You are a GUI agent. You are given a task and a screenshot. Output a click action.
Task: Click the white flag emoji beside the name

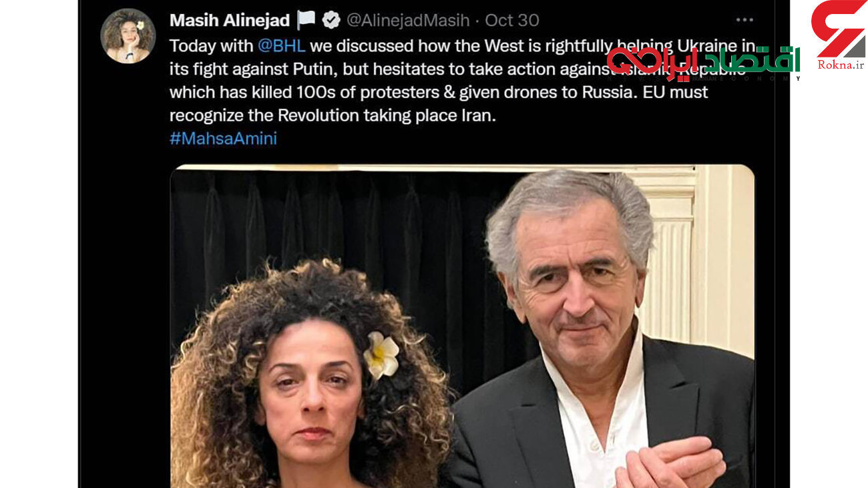click(x=306, y=20)
